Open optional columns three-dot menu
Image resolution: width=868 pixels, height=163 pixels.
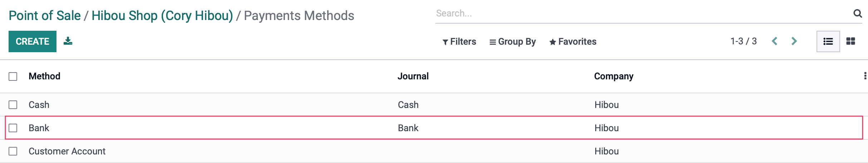coord(865,76)
